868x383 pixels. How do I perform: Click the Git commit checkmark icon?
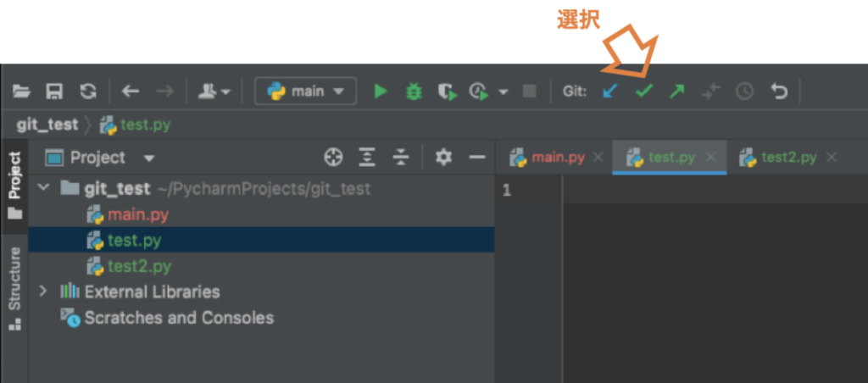click(643, 92)
